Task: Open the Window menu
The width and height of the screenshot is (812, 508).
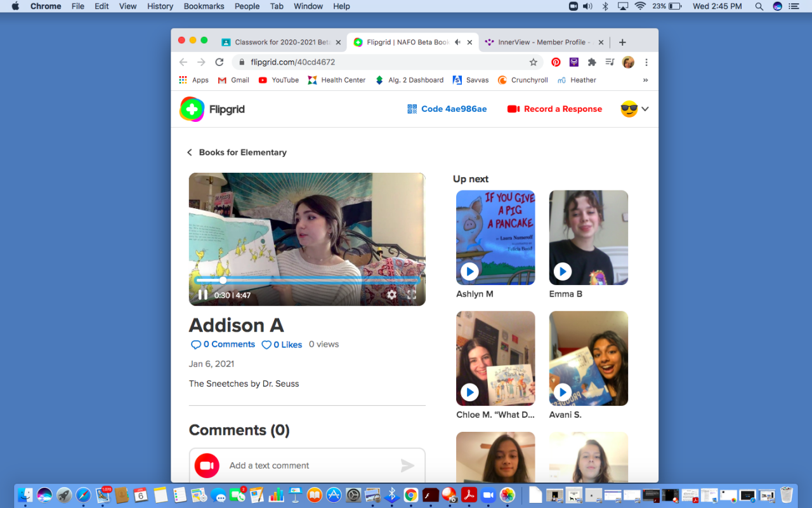Action: click(x=307, y=6)
